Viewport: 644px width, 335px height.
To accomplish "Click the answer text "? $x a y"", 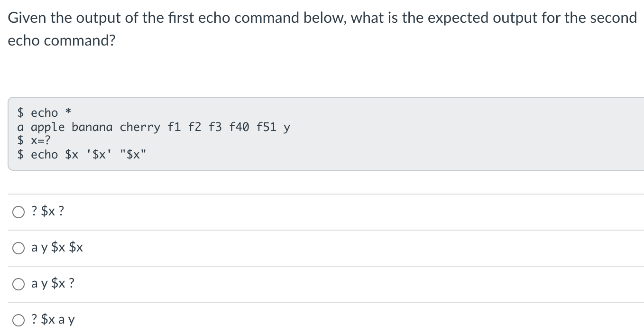I will (x=52, y=319).
